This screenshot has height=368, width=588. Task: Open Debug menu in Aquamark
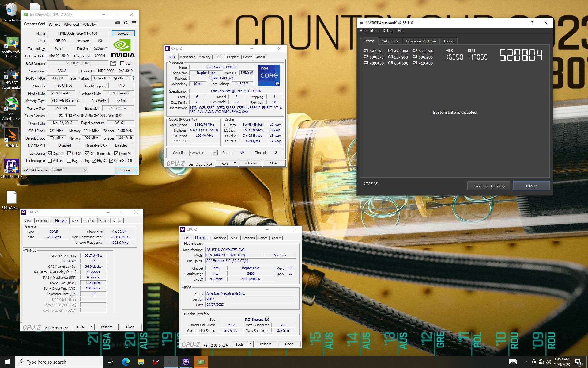point(388,31)
